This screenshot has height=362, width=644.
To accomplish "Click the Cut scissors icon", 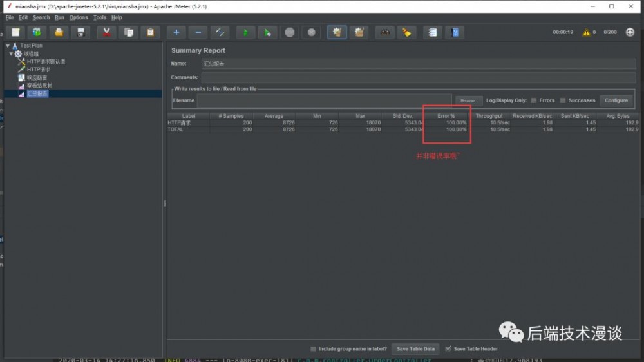I will pyautogui.click(x=106, y=32).
